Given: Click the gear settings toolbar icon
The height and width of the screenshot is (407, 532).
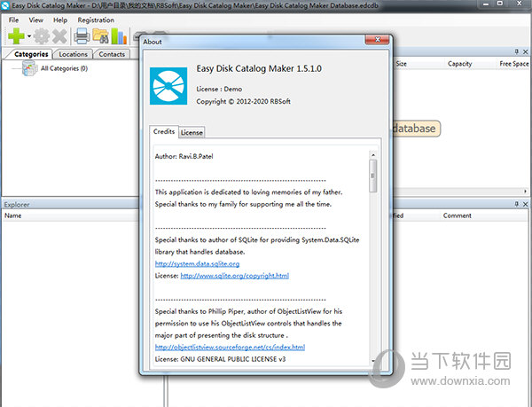Looking at the screenshot, I should click(x=41, y=36).
